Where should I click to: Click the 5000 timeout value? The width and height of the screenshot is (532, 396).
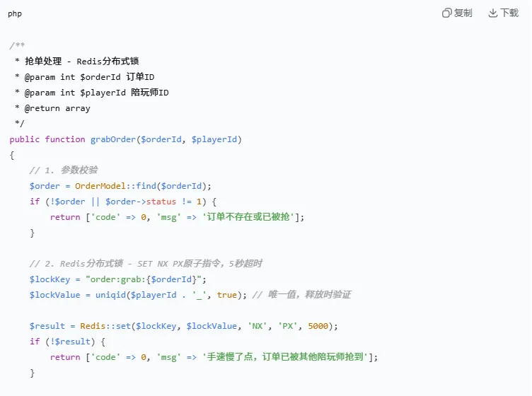coord(318,326)
